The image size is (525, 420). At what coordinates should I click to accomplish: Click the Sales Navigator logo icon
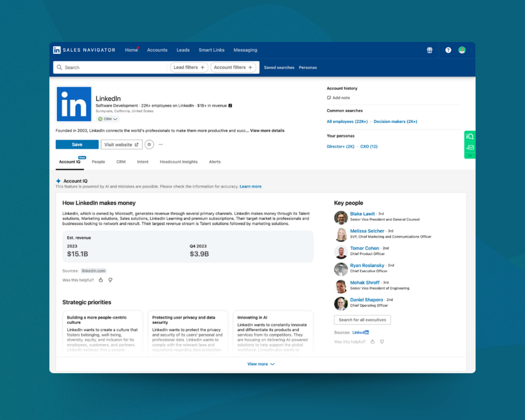pyautogui.click(x=57, y=49)
